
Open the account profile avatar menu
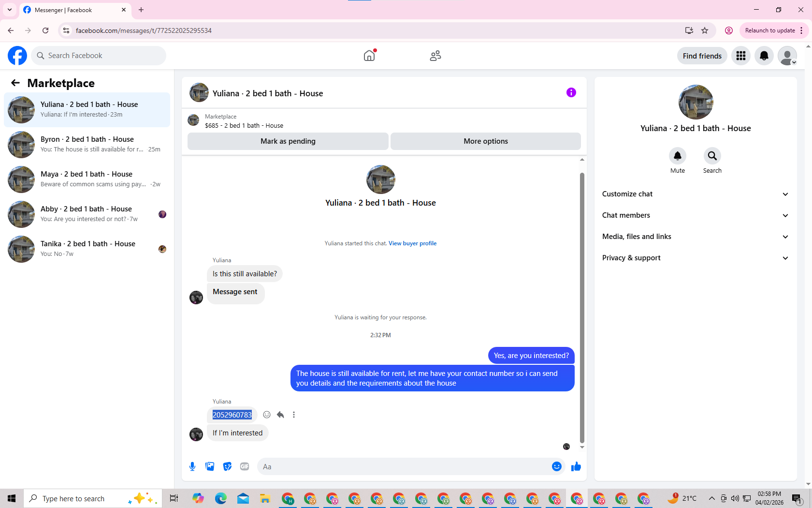(x=787, y=56)
